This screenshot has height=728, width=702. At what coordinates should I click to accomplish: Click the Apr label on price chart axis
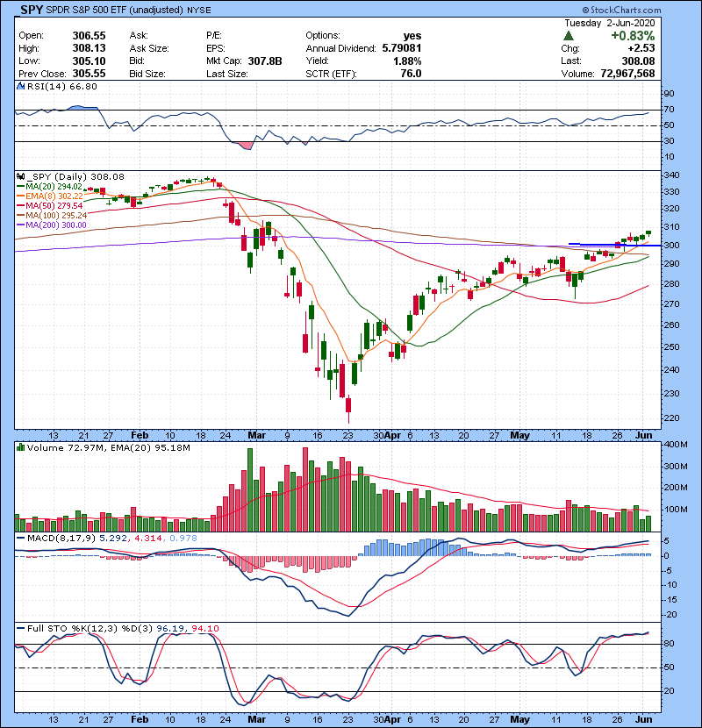[x=392, y=436]
